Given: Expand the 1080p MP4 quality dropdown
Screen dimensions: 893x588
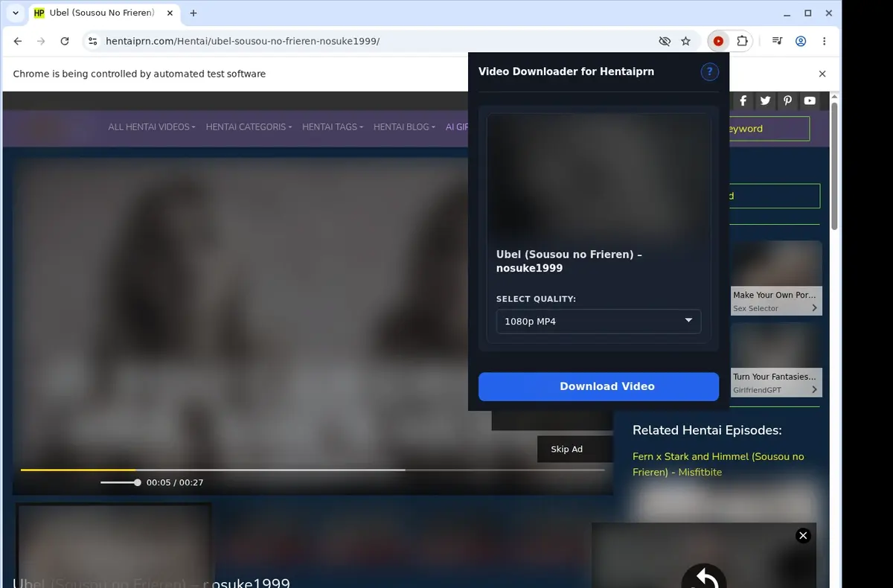Looking at the screenshot, I should 598,322.
